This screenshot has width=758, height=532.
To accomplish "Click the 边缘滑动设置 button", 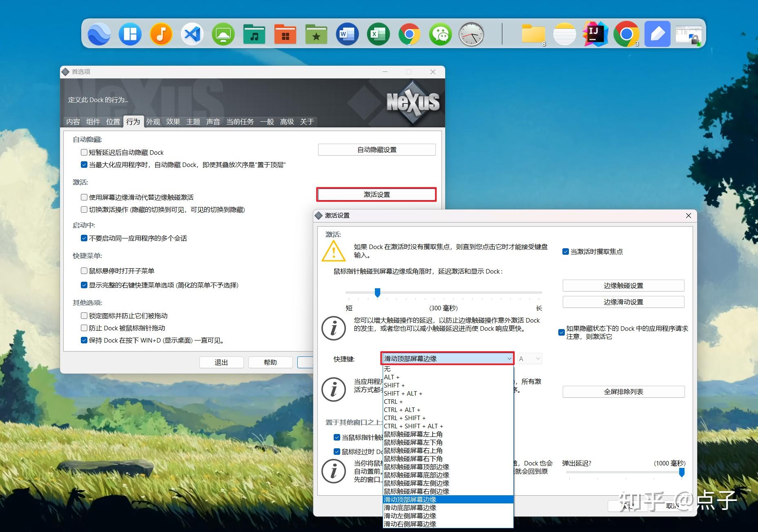I will pos(623,302).
